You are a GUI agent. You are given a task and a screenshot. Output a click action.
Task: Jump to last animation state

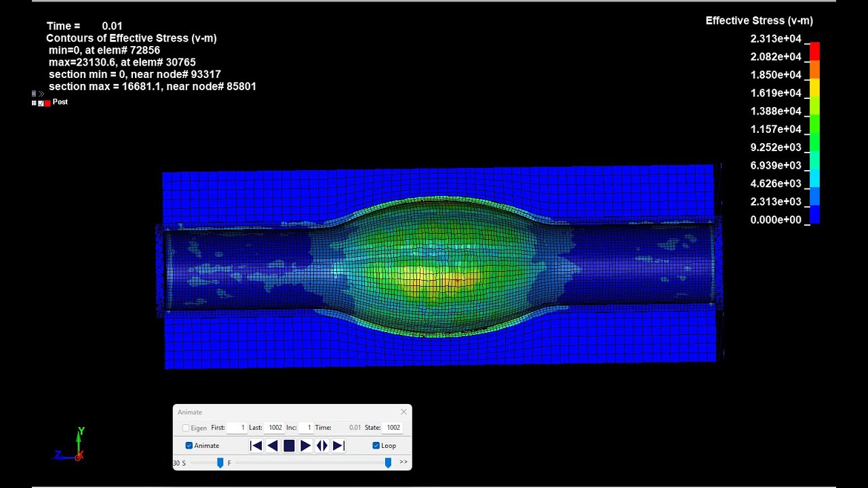click(338, 445)
